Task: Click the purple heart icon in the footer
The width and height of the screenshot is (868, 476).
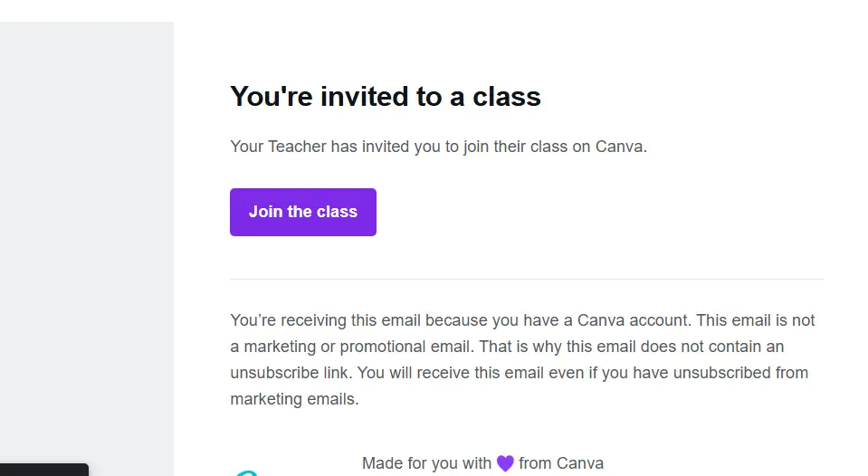Action: point(505,462)
